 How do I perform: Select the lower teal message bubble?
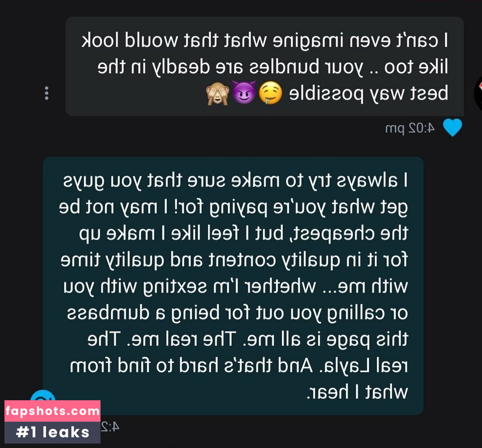(x=233, y=286)
